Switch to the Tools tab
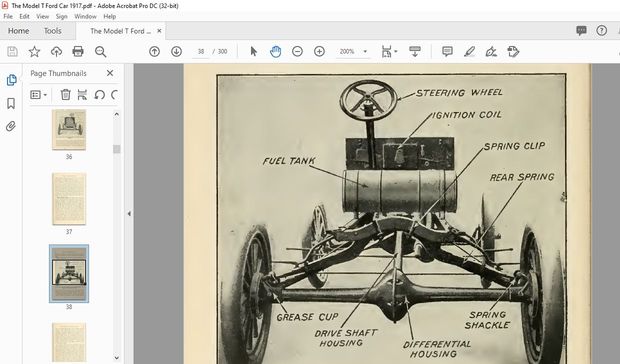Screen dimensions: 620x364 53,31
